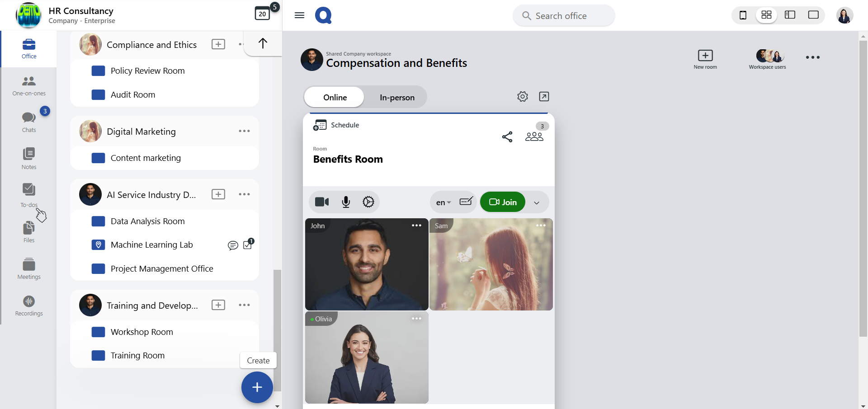This screenshot has height=409, width=868.
Task: Select the Online tab
Action: click(335, 98)
